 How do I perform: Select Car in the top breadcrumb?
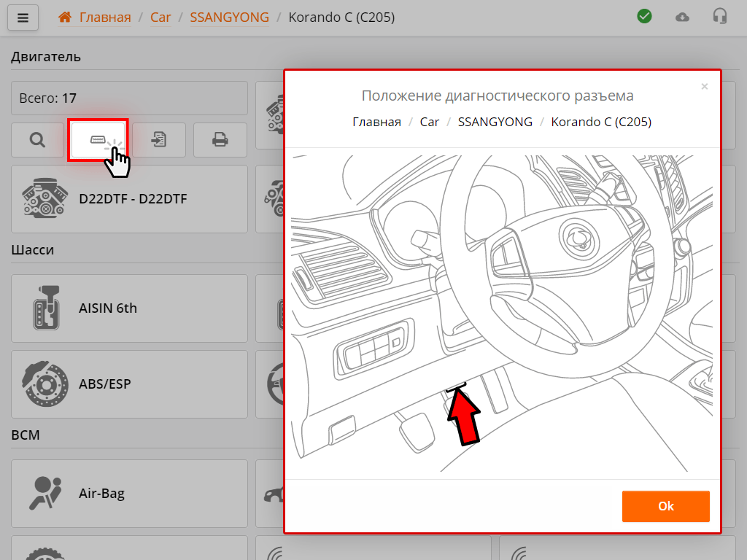pos(160,17)
